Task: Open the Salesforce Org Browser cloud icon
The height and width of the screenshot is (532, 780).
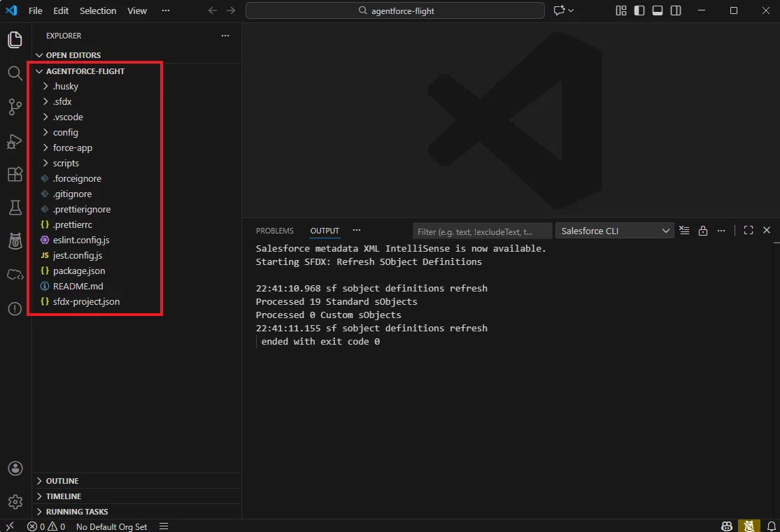Action: (15, 275)
